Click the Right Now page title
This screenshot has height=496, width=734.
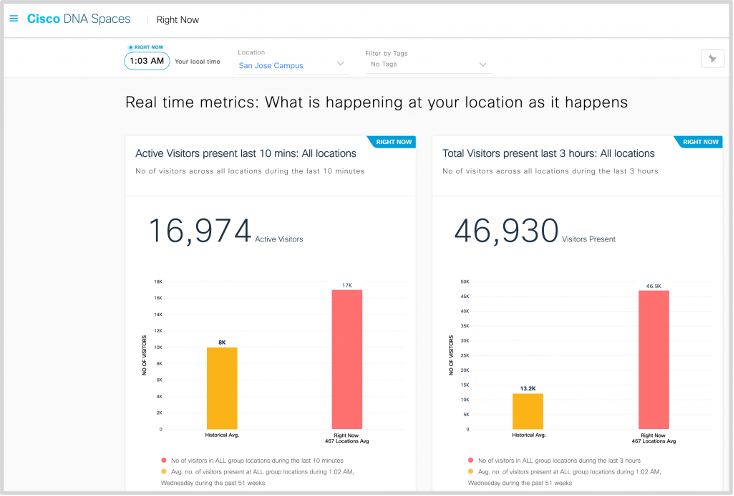pyautogui.click(x=176, y=18)
